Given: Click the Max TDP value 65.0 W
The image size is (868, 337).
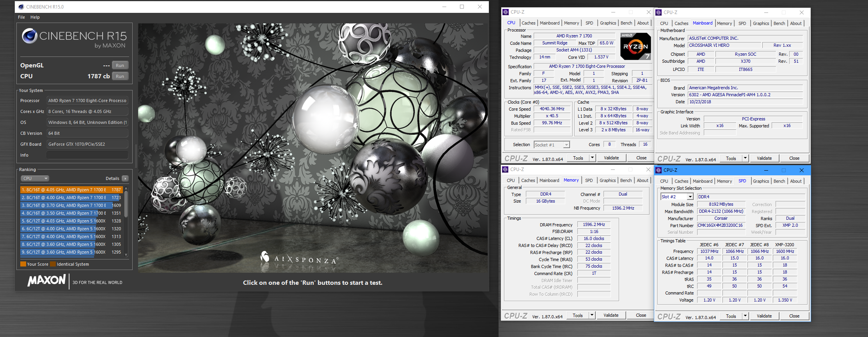Looking at the screenshot, I should [607, 43].
